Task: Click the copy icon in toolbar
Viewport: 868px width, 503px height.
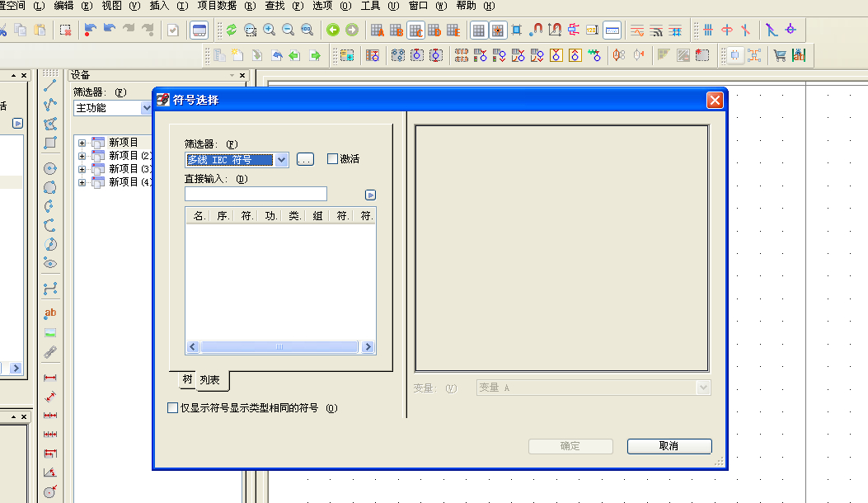Action: click(x=21, y=30)
